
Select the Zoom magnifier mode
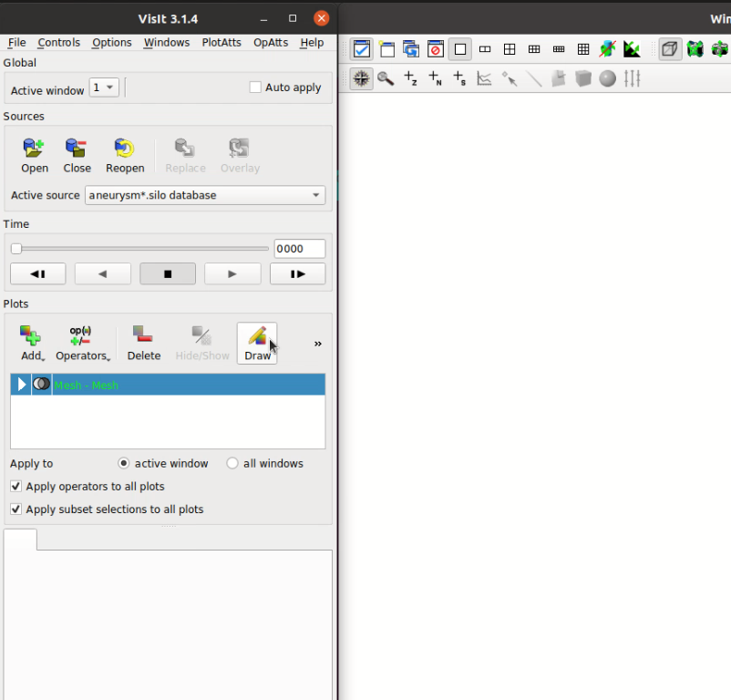coord(386,78)
